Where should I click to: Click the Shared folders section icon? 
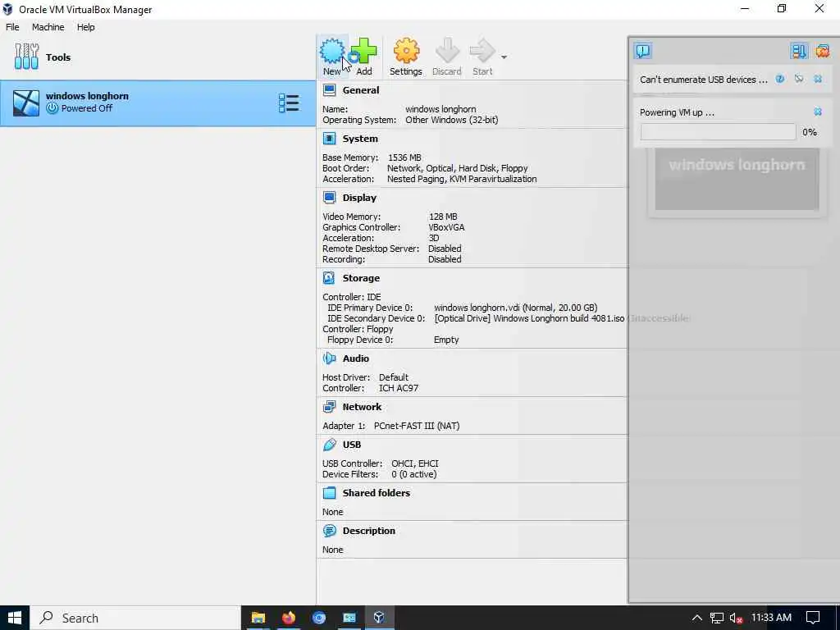(x=329, y=493)
